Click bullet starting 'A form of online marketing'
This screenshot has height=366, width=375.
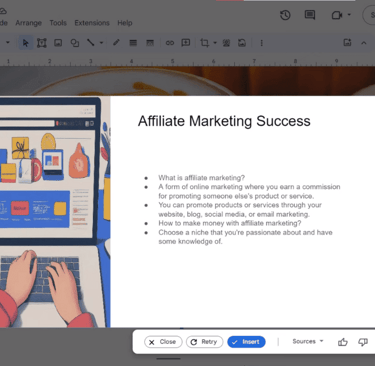coord(249,191)
